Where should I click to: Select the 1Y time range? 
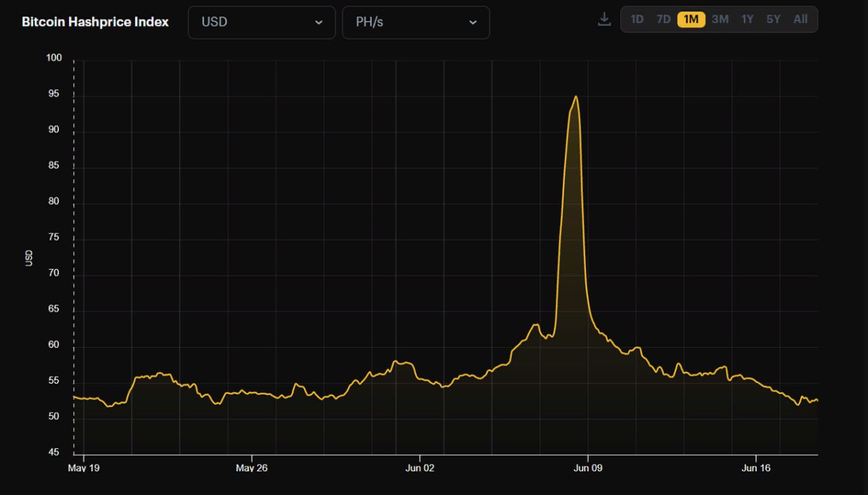747,19
